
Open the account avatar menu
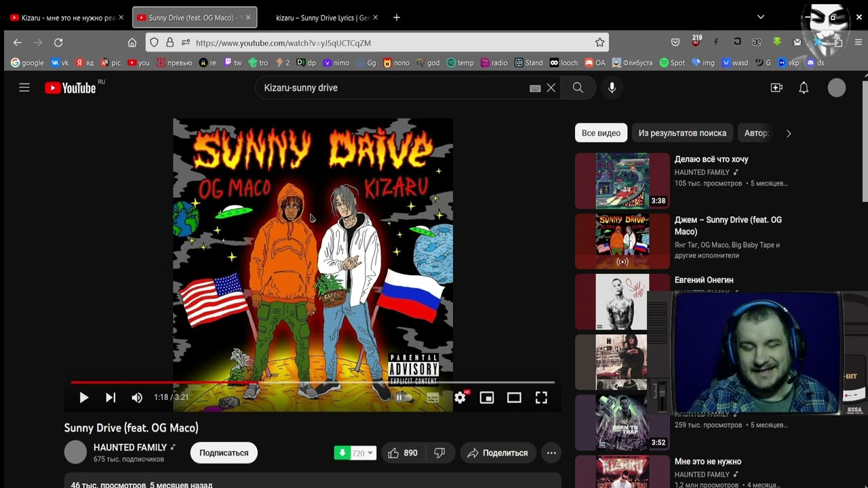pos(837,87)
